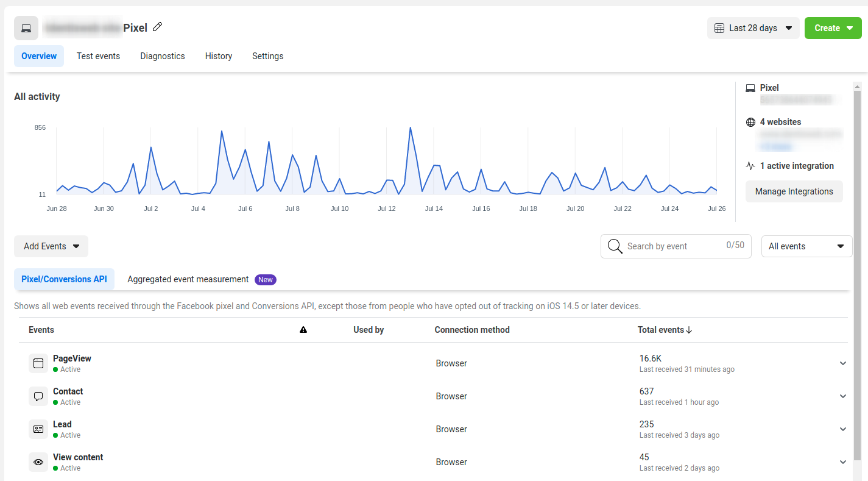The image size is (868, 481).
Task: Click the 1 active integration text
Action: (797, 166)
